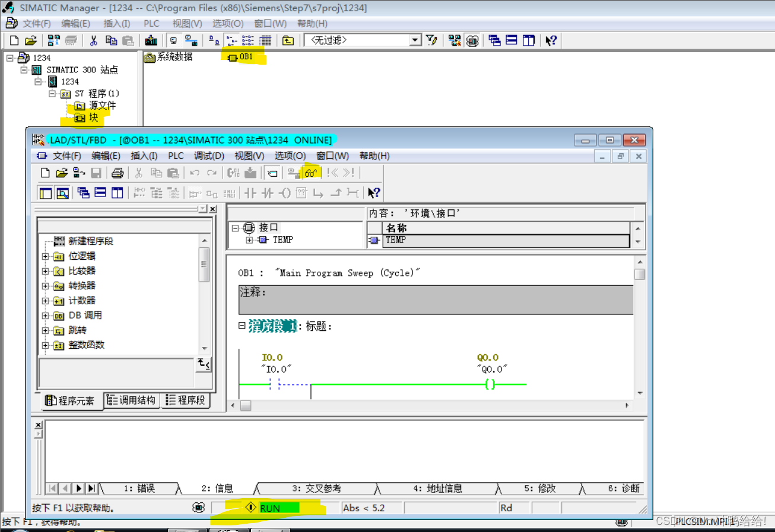Close the bottom details pane
The image size is (775, 532).
tap(39, 425)
